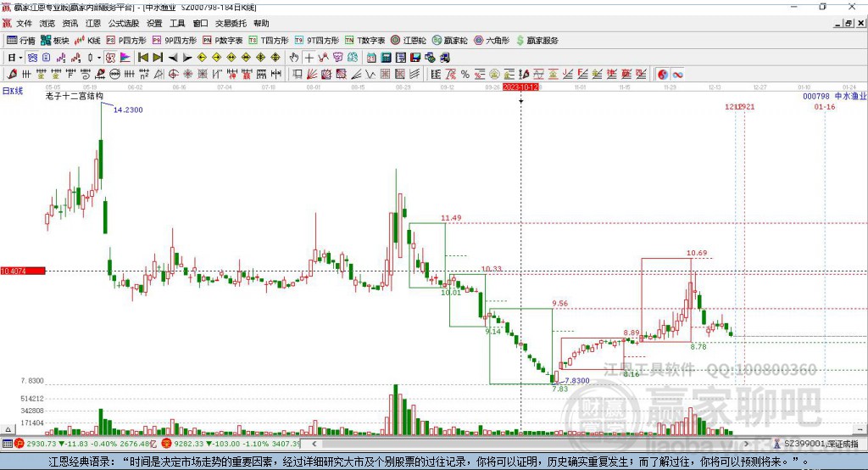Screen dimensions: 868x470
Task: Switch to the K线 chart view
Action: 87,41
